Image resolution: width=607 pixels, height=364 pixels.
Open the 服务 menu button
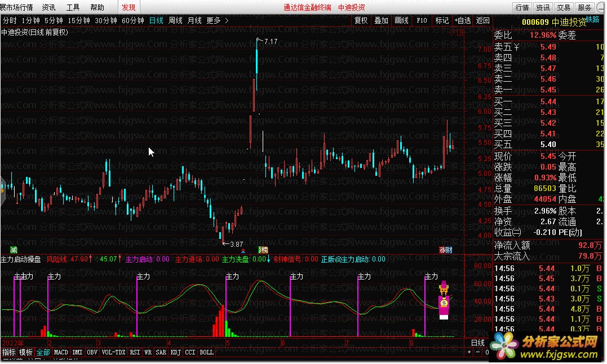584,7
